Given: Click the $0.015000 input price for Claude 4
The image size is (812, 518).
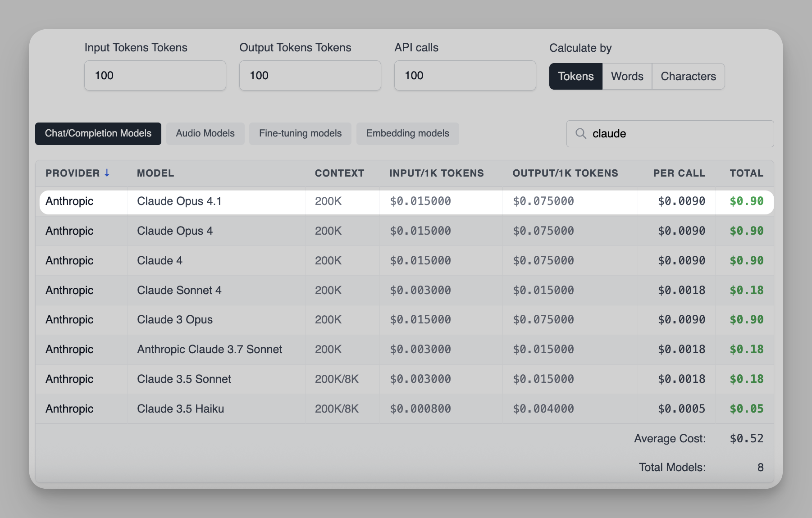Looking at the screenshot, I should [420, 261].
